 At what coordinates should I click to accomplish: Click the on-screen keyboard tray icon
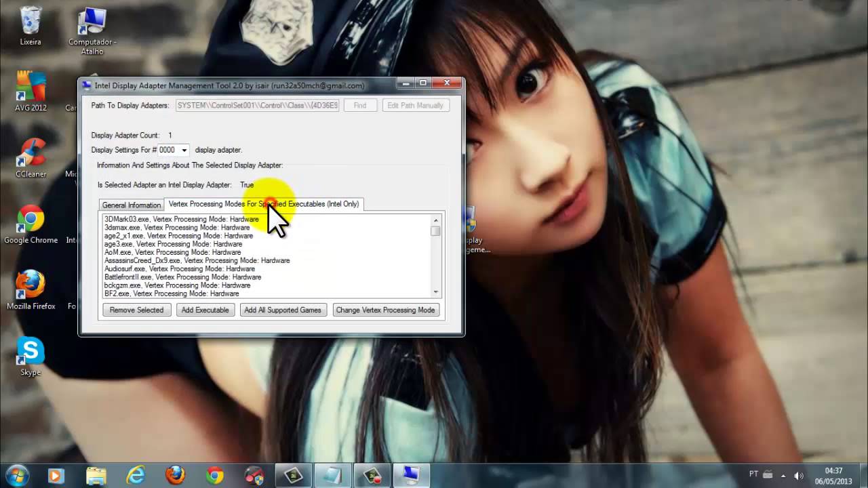768,475
